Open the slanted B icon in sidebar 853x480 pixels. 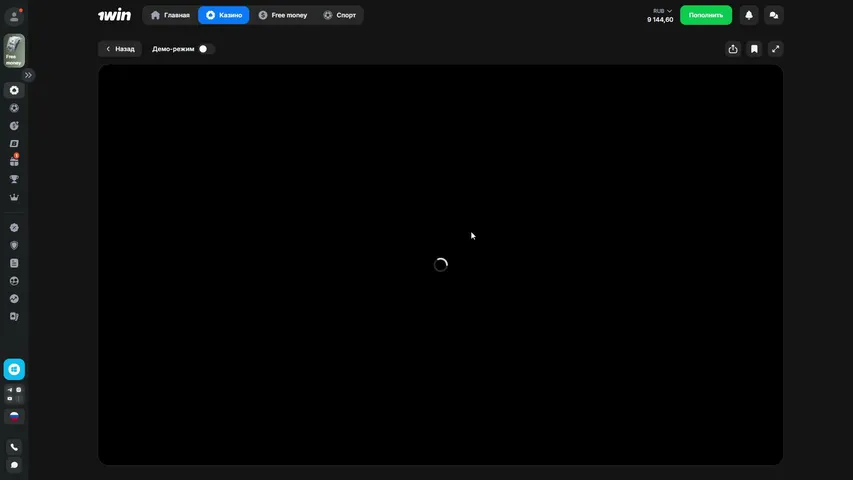coord(14,144)
